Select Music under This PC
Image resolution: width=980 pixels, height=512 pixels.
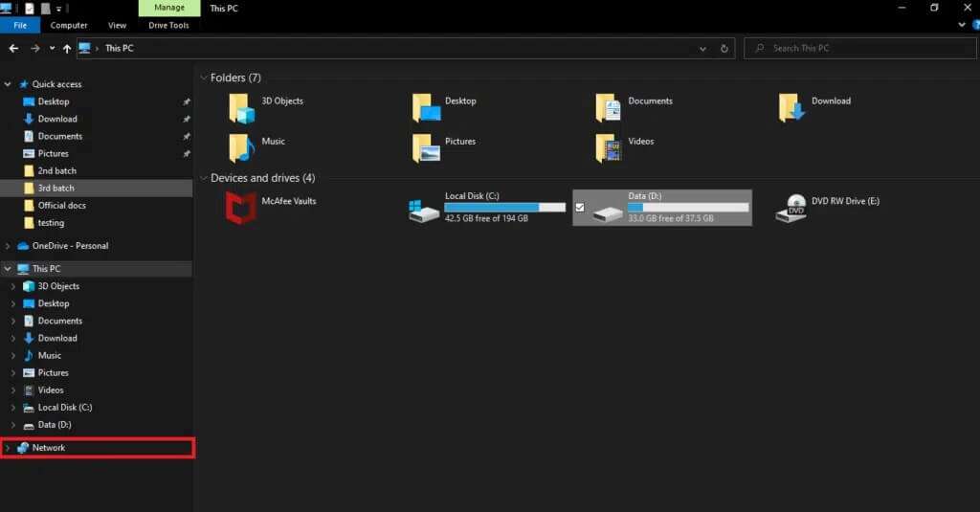[x=49, y=355]
